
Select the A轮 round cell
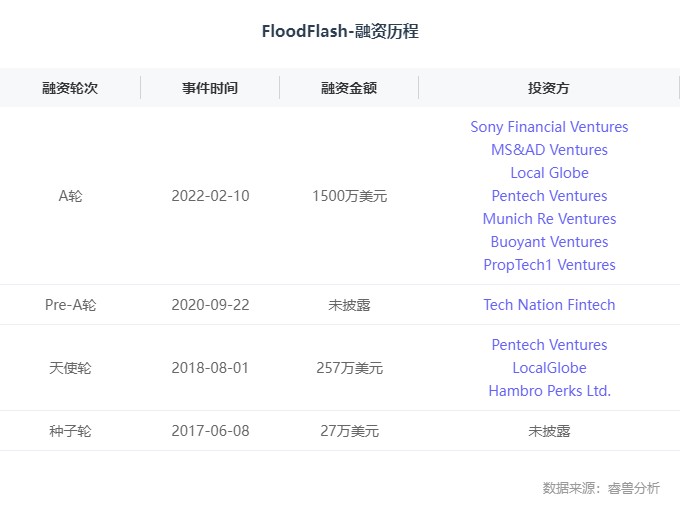pyautogui.click(x=70, y=196)
